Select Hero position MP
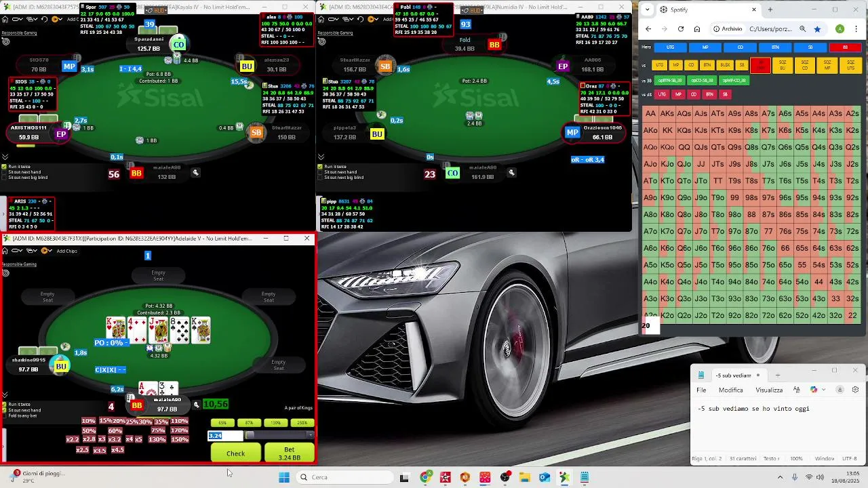Screen dimensions: 868x488 705,47
